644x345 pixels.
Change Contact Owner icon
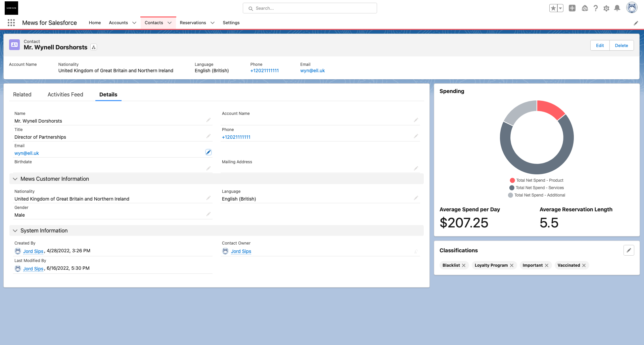[416, 251]
